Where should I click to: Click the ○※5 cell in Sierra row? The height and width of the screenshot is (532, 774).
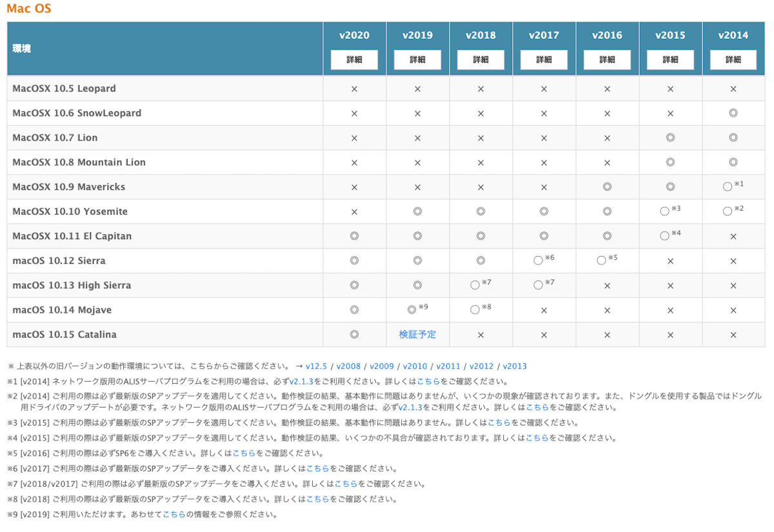click(x=607, y=259)
